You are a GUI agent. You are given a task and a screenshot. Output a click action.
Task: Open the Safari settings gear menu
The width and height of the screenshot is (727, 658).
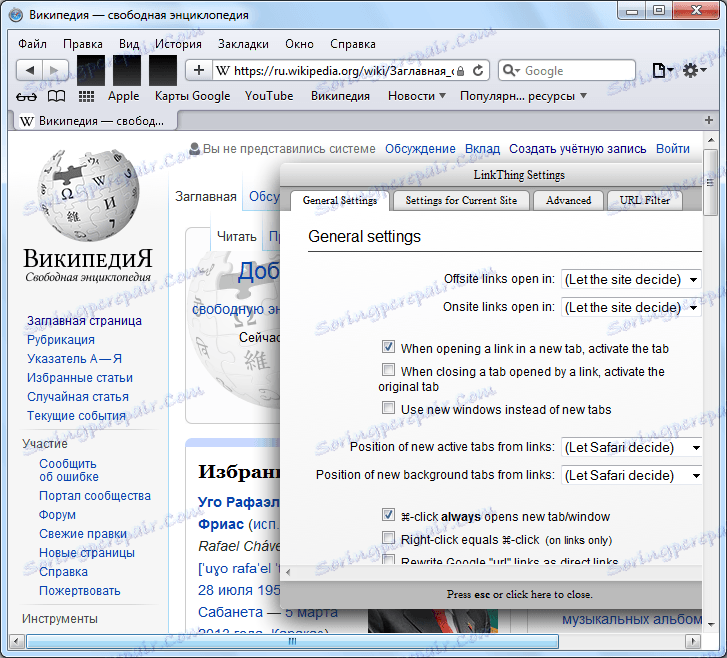(694, 70)
